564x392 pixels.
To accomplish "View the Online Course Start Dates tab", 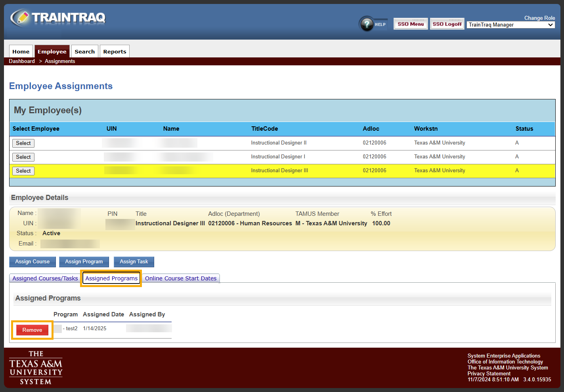I will [181, 278].
